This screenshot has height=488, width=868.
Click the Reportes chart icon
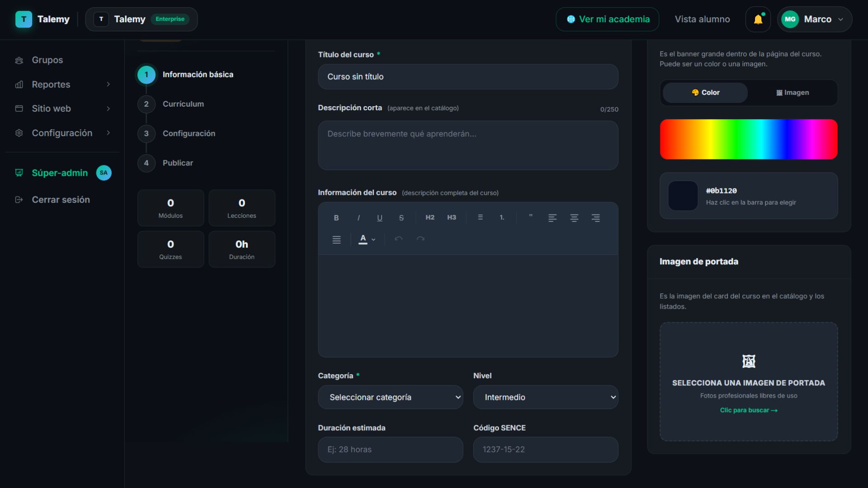[19, 84]
